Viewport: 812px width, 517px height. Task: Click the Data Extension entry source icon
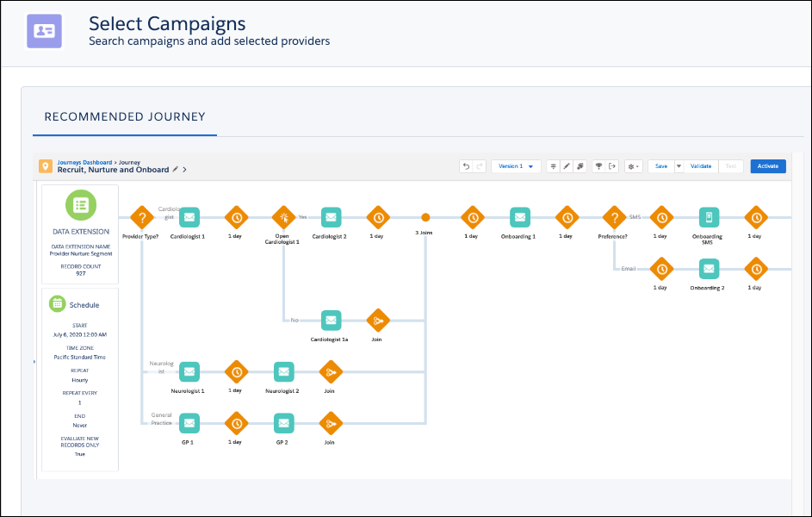point(79,204)
